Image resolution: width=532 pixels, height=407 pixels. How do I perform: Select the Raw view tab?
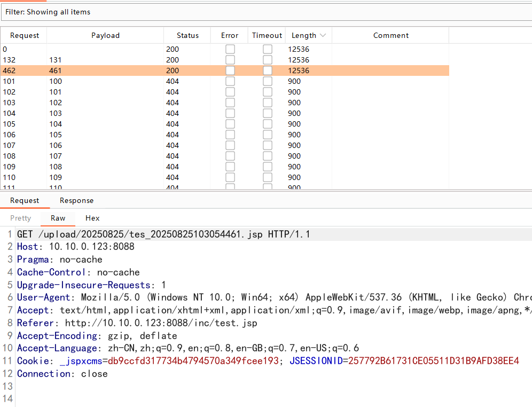58,218
